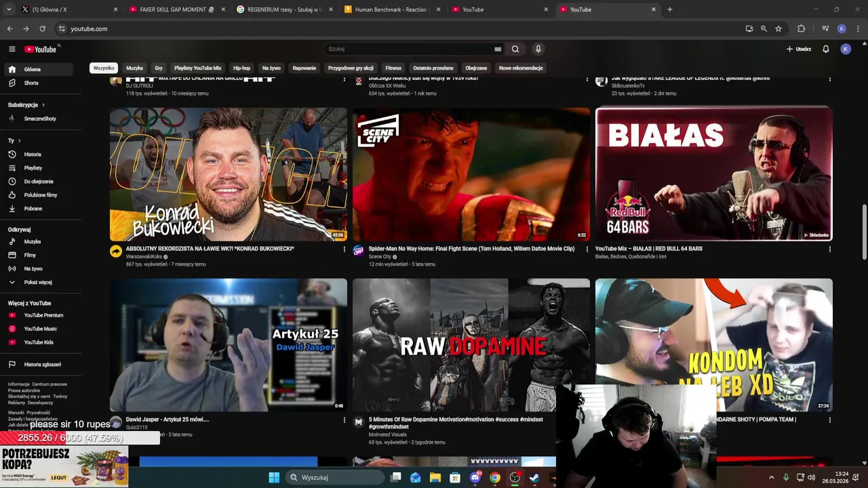
Task: Open Do obejrzenia watch later list
Action: point(40,182)
